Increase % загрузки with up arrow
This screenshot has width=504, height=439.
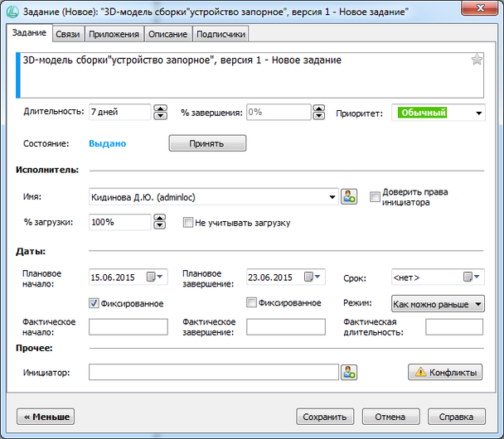click(x=160, y=218)
